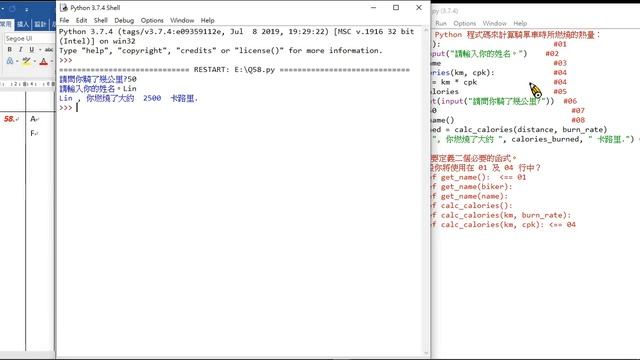
Task: Open font color dropdown arrow in Word
Action: pos(52,62)
